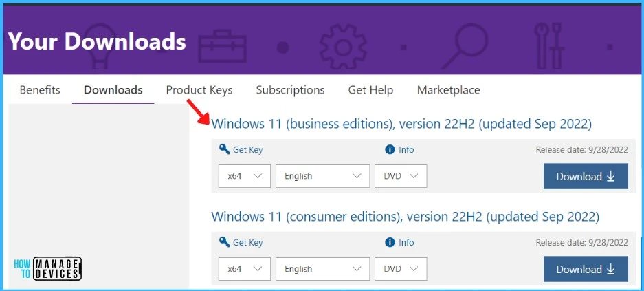Click the consumer editions release date 9/28/2022 text
The image size is (644, 291).
coord(581,243)
